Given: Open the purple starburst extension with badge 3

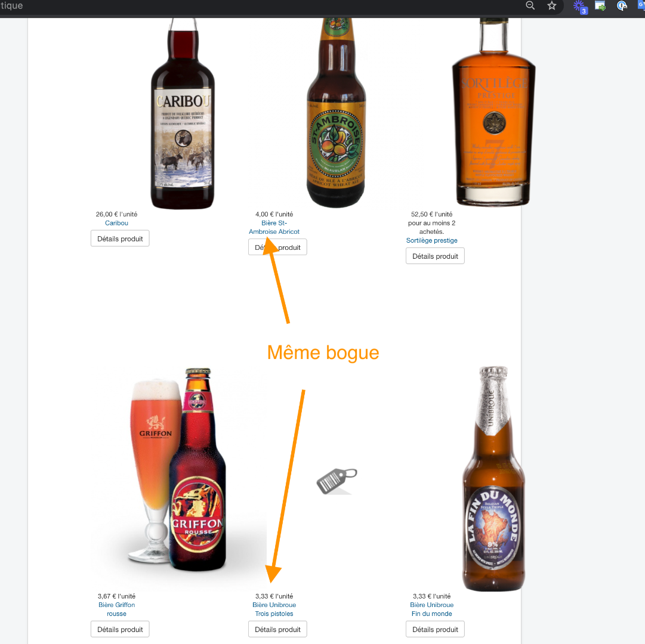Looking at the screenshot, I should click(579, 6).
